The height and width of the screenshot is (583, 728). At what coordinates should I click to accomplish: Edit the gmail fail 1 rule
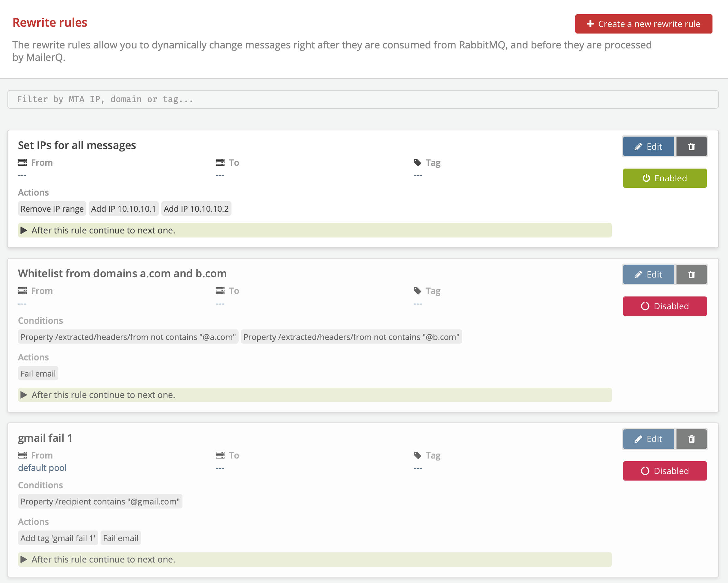(648, 439)
